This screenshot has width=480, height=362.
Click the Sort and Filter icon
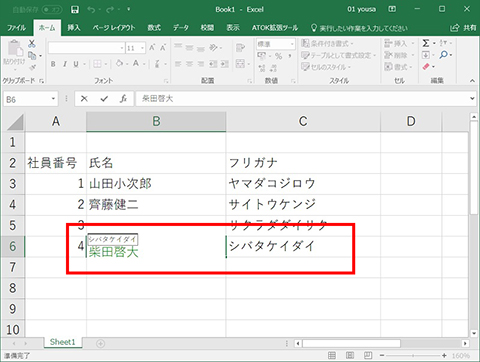(443, 43)
